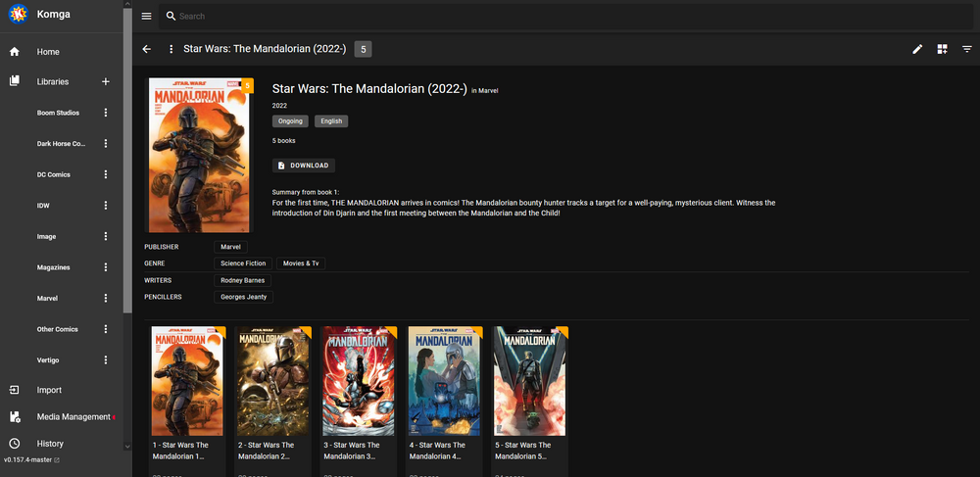980x477 pixels.
Task: Open the filter and sort panel
Action: [x=967, y=49]
